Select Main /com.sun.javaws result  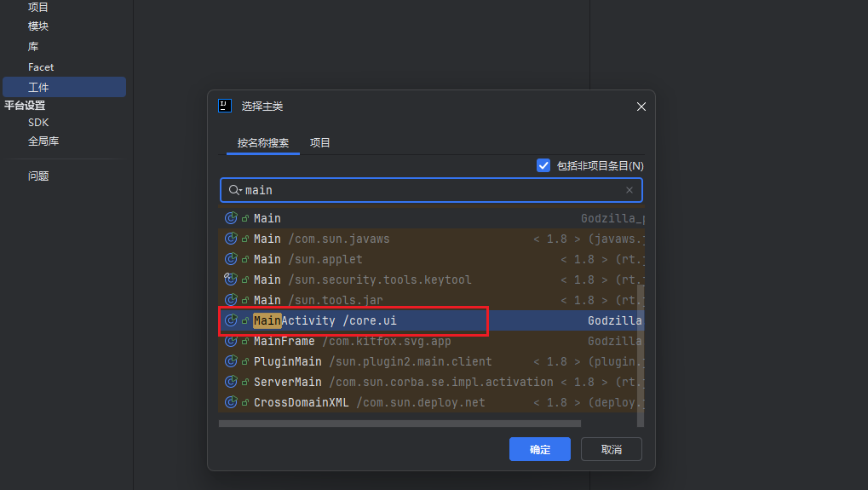(431, 239)
